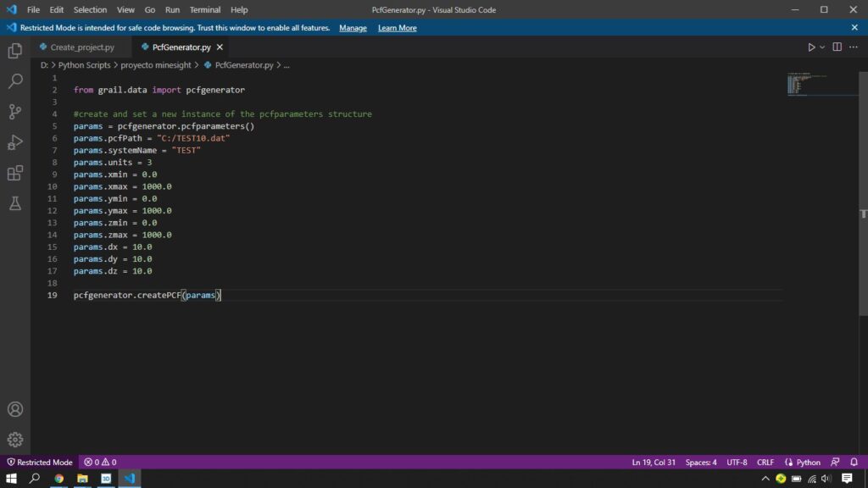Open the Testing flask icon

[15, 203]
